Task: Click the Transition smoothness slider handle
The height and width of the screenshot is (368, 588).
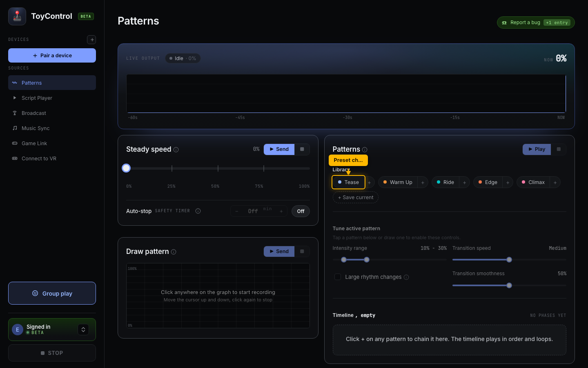Action: tap(509, 285)
